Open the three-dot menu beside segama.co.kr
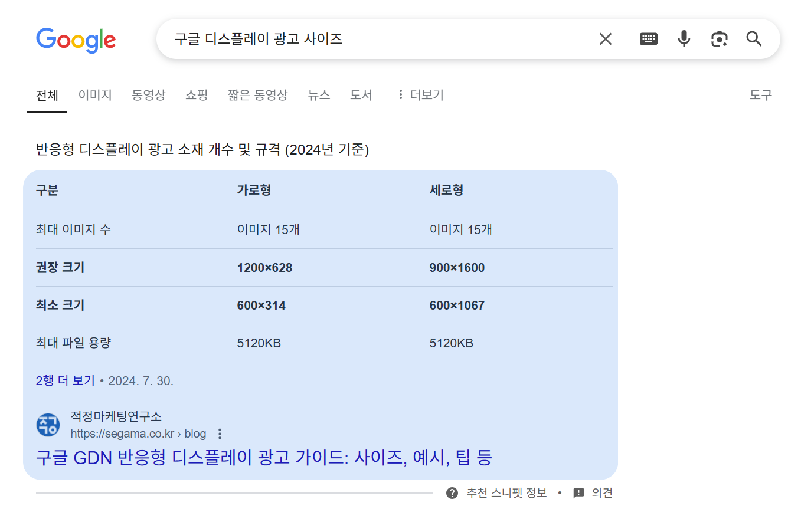The image size is (801, 532). pos(220,434)
